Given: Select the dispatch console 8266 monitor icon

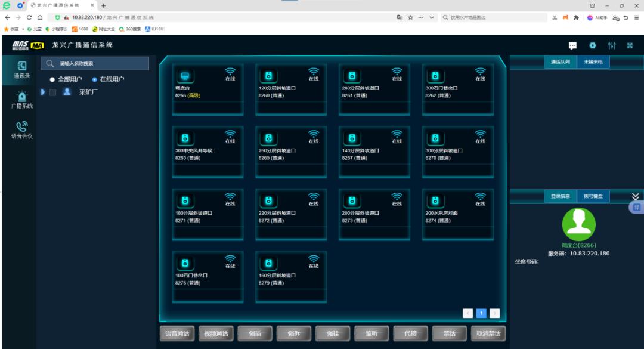Looking at the screenshot, I should [185, 76].
